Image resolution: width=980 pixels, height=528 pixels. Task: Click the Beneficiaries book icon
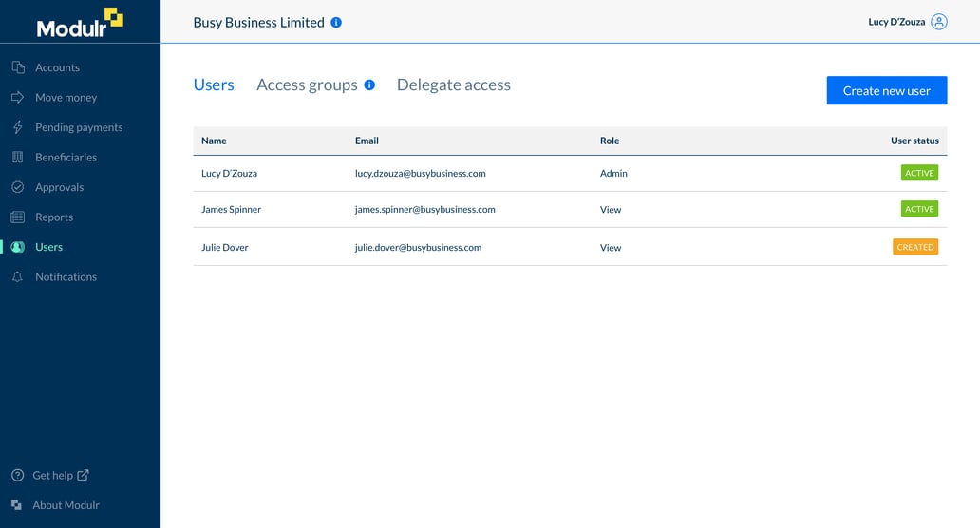[18, 158]
